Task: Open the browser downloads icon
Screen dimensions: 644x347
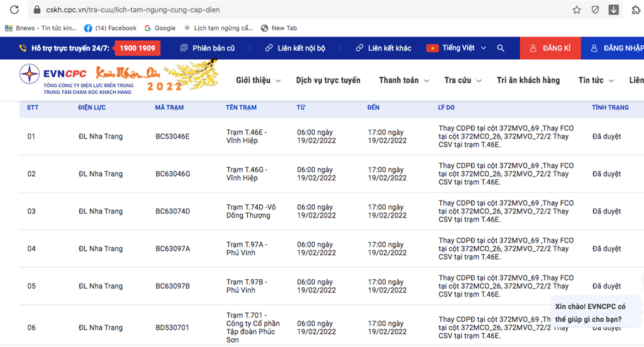Action: 613,10
